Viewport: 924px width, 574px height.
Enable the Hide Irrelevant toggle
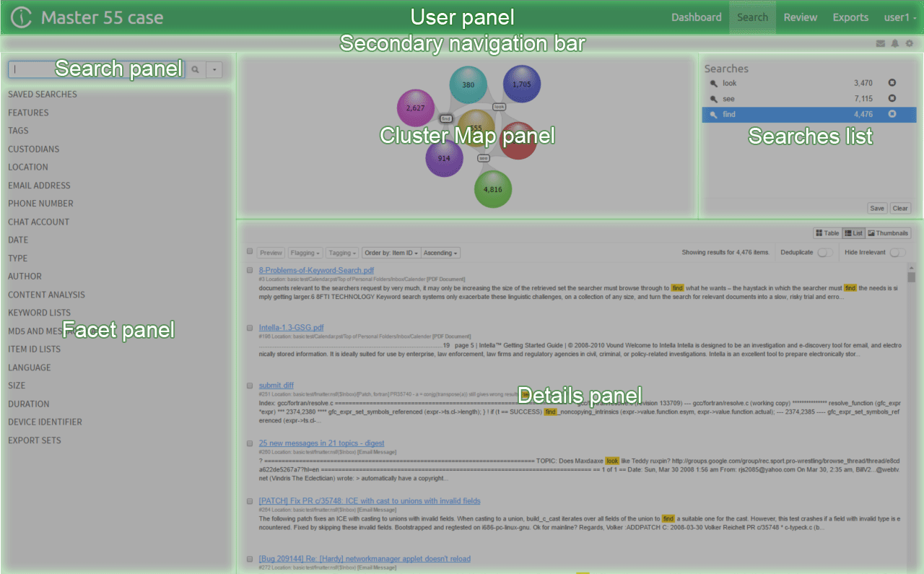tap(897, 252)
